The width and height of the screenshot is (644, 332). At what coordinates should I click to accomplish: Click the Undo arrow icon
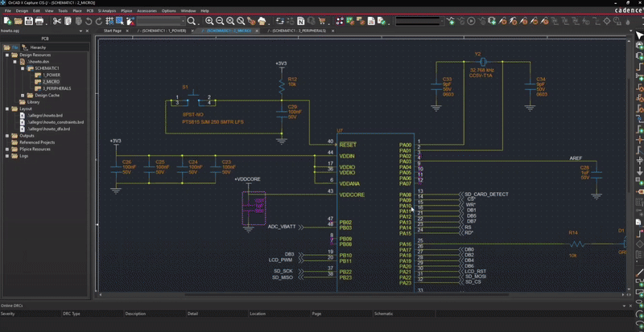pyautogui.click(x=89, y=21)
